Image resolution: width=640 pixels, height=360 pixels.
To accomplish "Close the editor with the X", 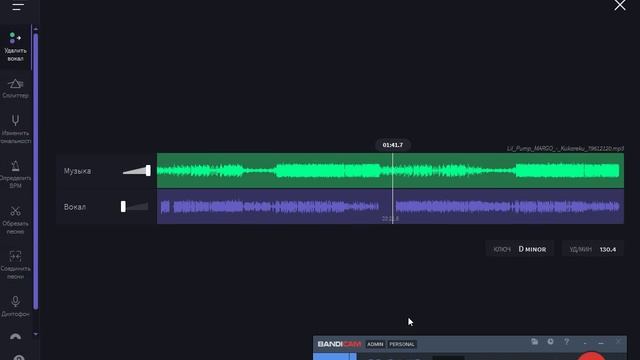I will (620, 5).
